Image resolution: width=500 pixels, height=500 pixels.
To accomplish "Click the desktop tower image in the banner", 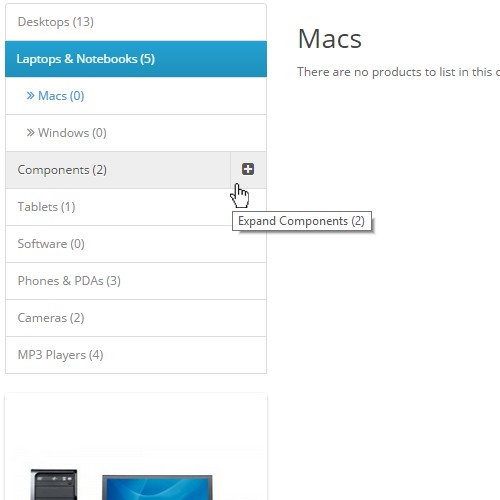I will point(54,484).
